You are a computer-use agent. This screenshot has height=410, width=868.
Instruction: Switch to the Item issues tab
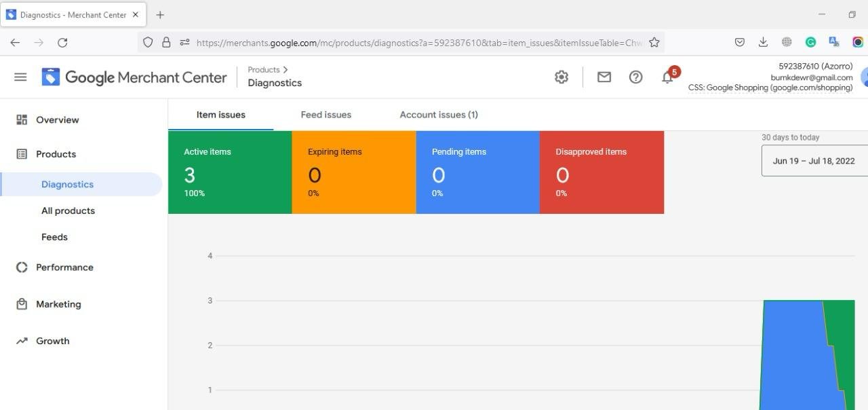coord(221,115)
